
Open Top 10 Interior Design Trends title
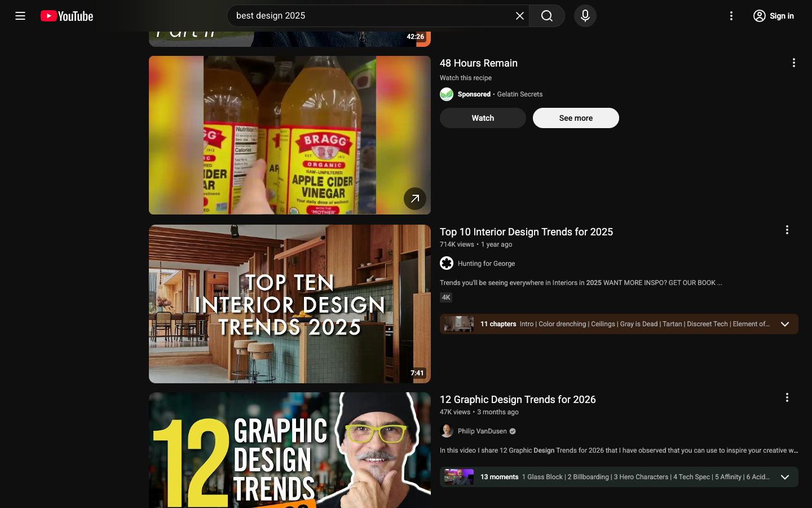(526, 232)
